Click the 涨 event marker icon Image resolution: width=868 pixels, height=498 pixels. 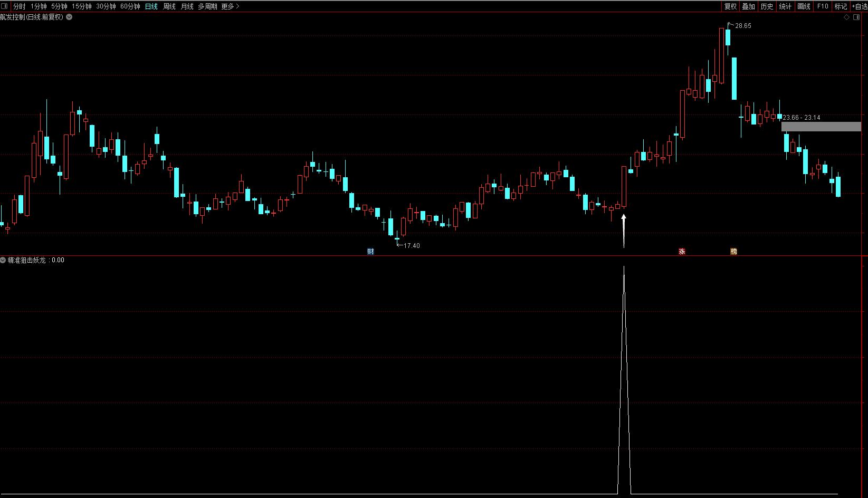click(x=682, y=252)
